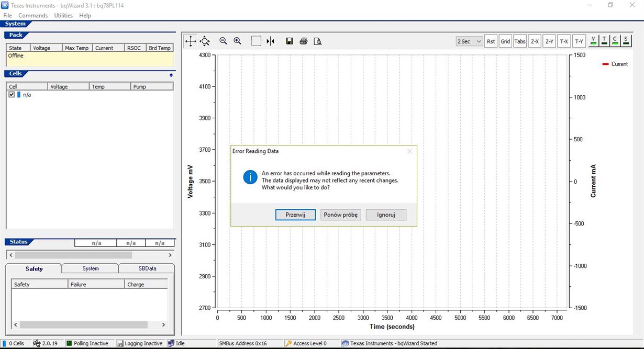Viewport: 644px width, 349px height.
Task: Click the blue cell color swatch
Action: 19,95
